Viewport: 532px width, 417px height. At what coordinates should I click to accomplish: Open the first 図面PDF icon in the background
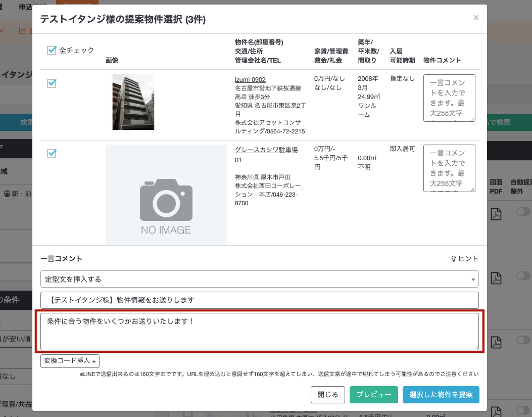click(496, 214)
